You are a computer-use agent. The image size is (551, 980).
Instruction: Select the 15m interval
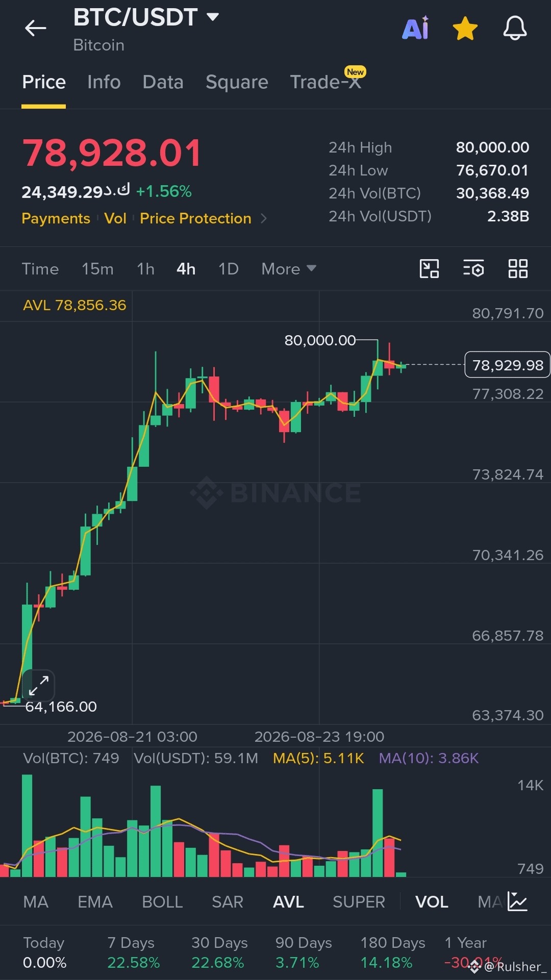pos(97,269)
